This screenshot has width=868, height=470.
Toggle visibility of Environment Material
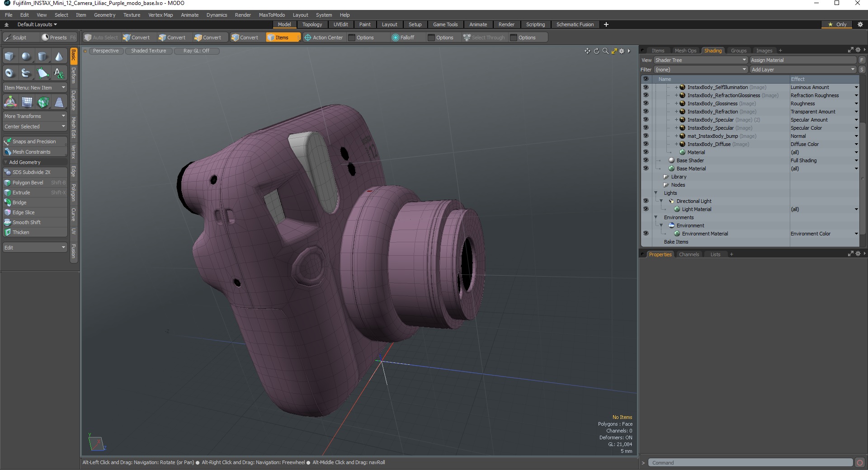pyautogui.click(x=646, y=234)
